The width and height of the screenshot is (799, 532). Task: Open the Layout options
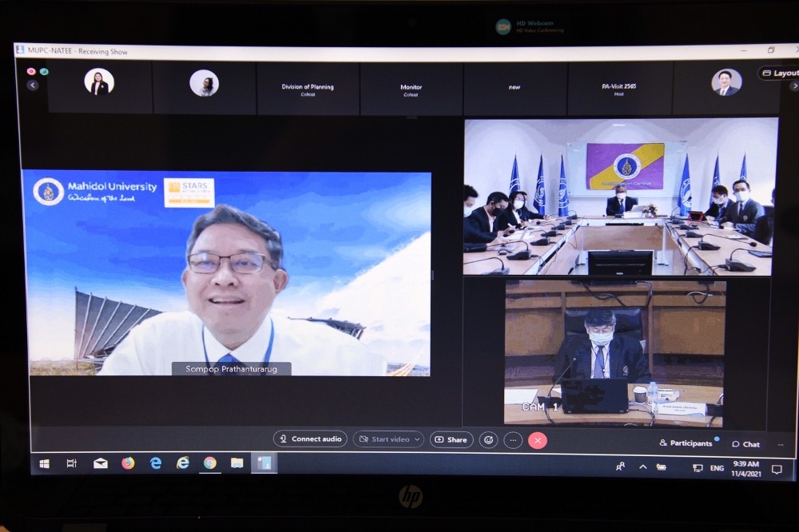tap(779, 73)
